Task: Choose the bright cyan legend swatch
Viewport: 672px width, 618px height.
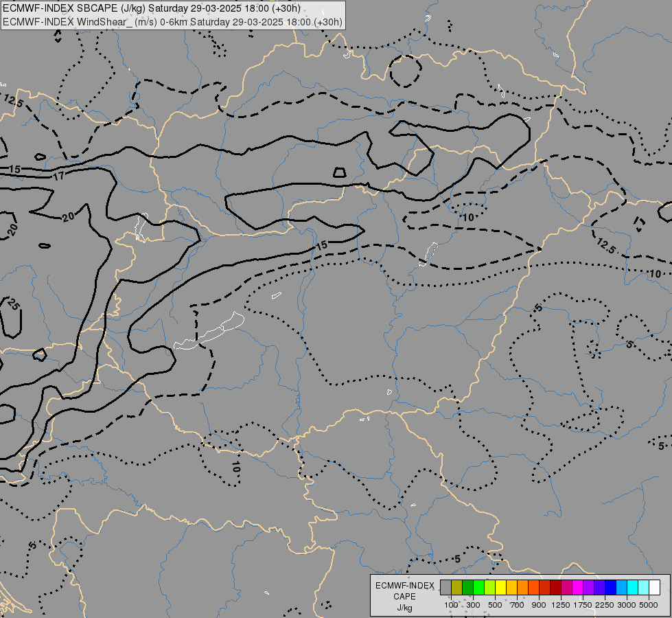Action: (633, 587)
